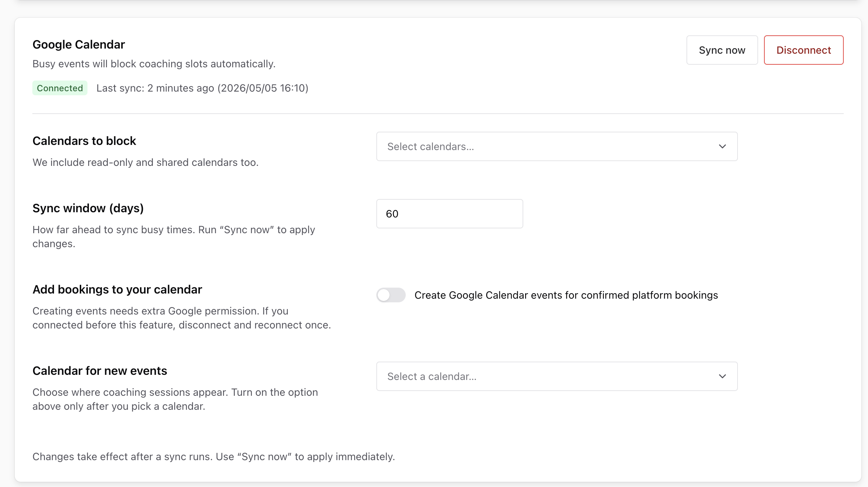
Task: Click the Add bookings to your calendar label
Action: (117, 289)
